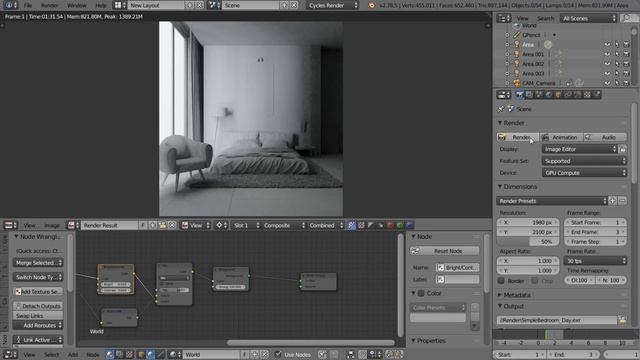Click the pin icon beside Scene
Image resolution: width=640 pixels, height=360 pixels.
[x=501, y=109]
